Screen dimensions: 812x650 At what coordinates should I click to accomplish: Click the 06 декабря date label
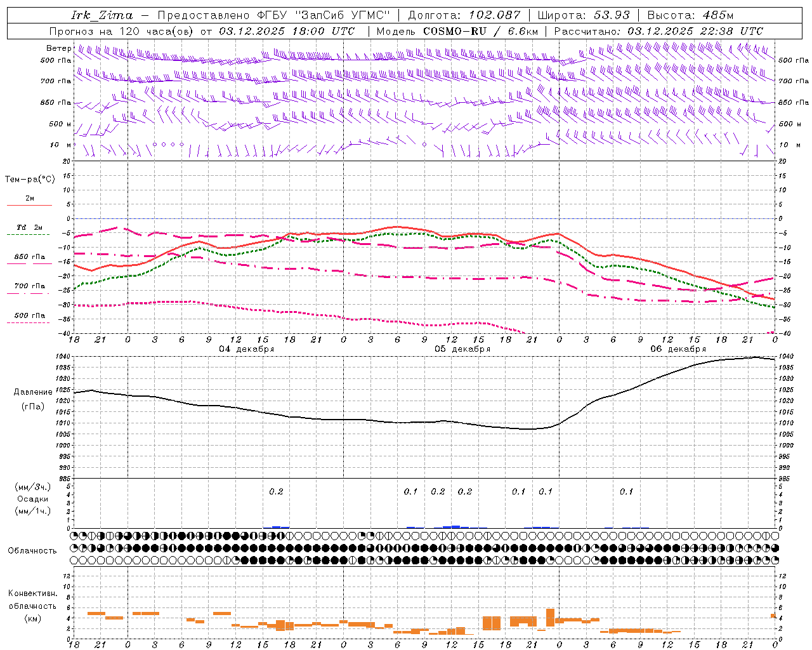point(678,349)
